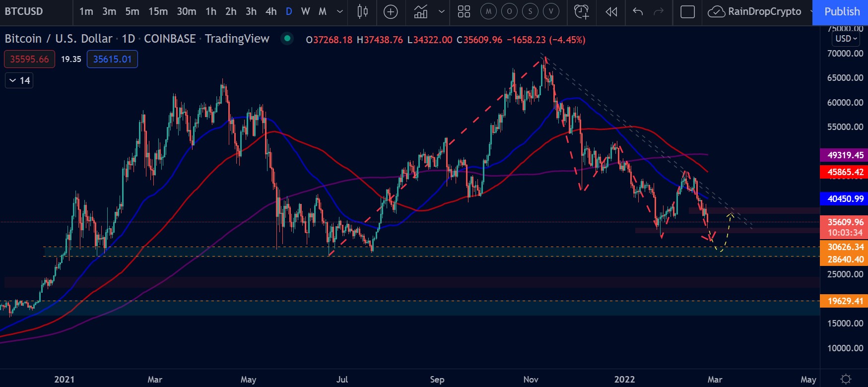Image resolution: width=868 pixels, height=387 pixels.
Task: Click the Compare or Add Symbol icon
Action: tap(391, 11)
